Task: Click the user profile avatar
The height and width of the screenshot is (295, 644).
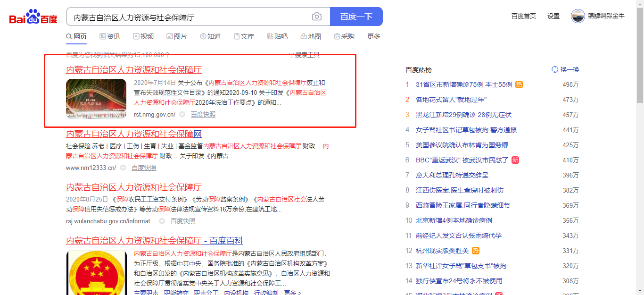Action: coord(578,16)
